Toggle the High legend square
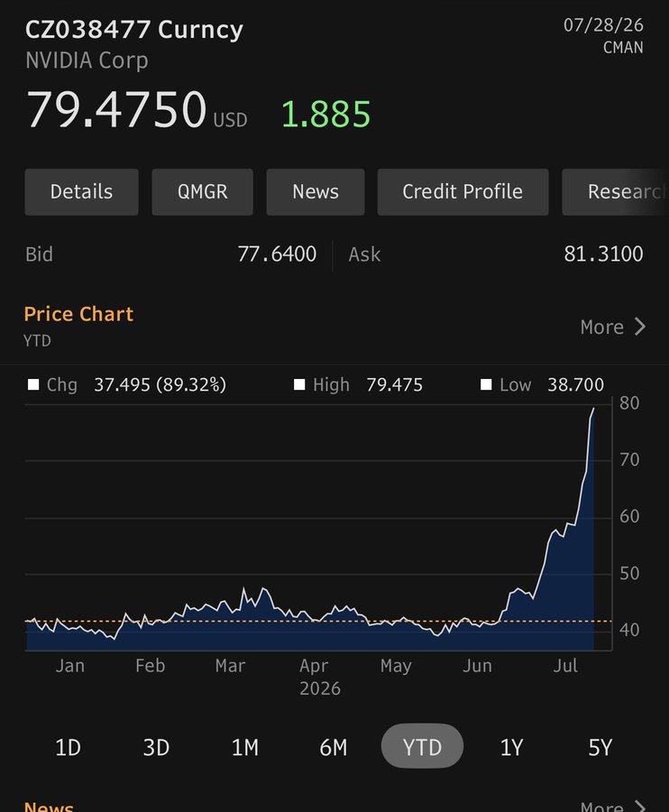The height and width of the screenshot is (812, 669). 299,384
